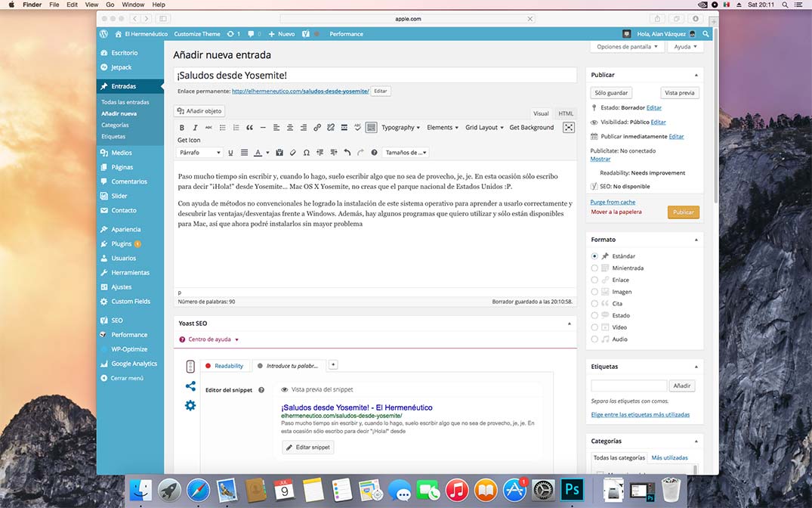The image size is (812, 508).
Task: Select the Enlace post format
Action: pos(594,280)
